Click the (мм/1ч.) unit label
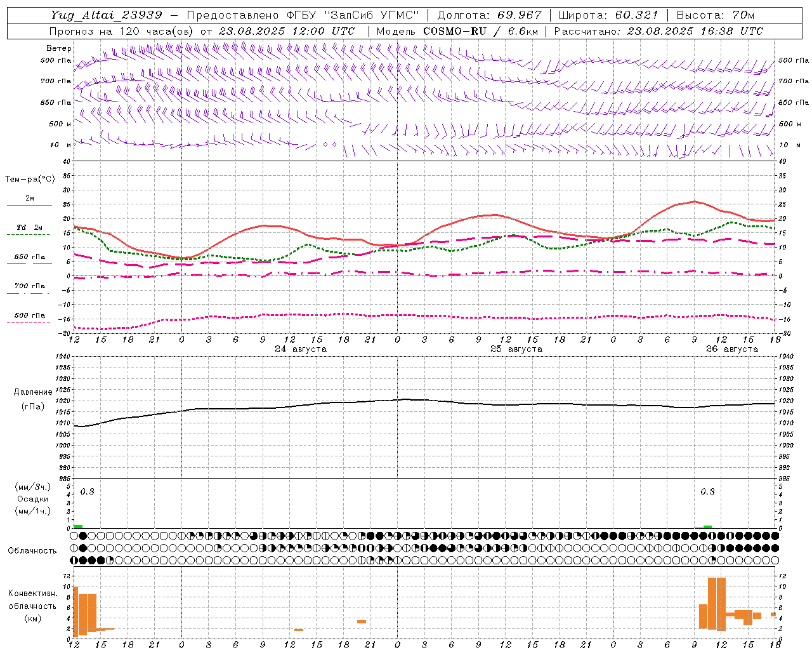The height and width of the screenshot is (650, 812). coord(33,511)
